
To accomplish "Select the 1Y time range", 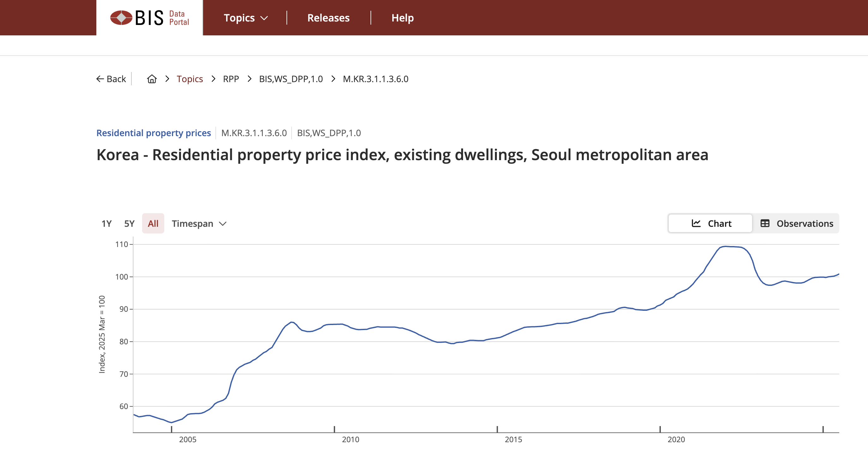I will coord(106,223).
